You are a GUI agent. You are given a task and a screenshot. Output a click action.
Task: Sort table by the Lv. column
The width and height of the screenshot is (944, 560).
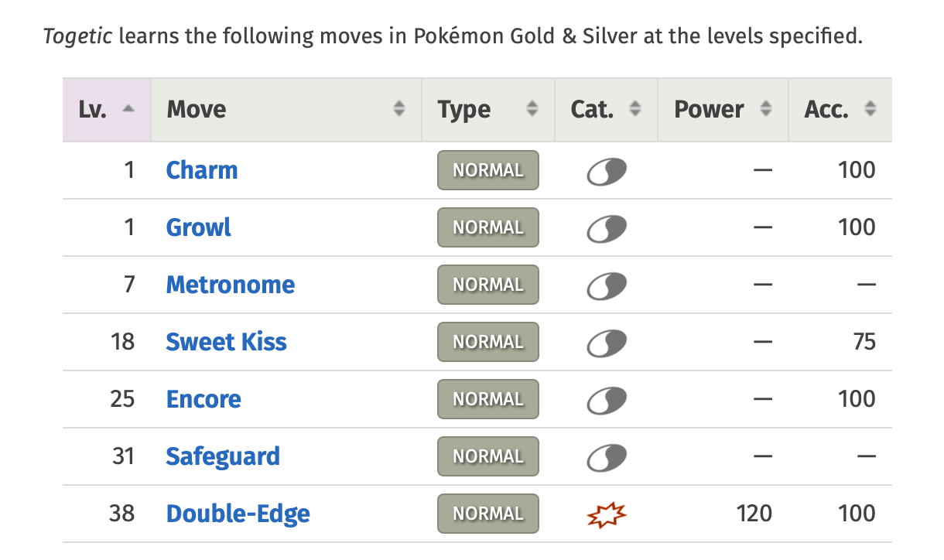point(107,110)
